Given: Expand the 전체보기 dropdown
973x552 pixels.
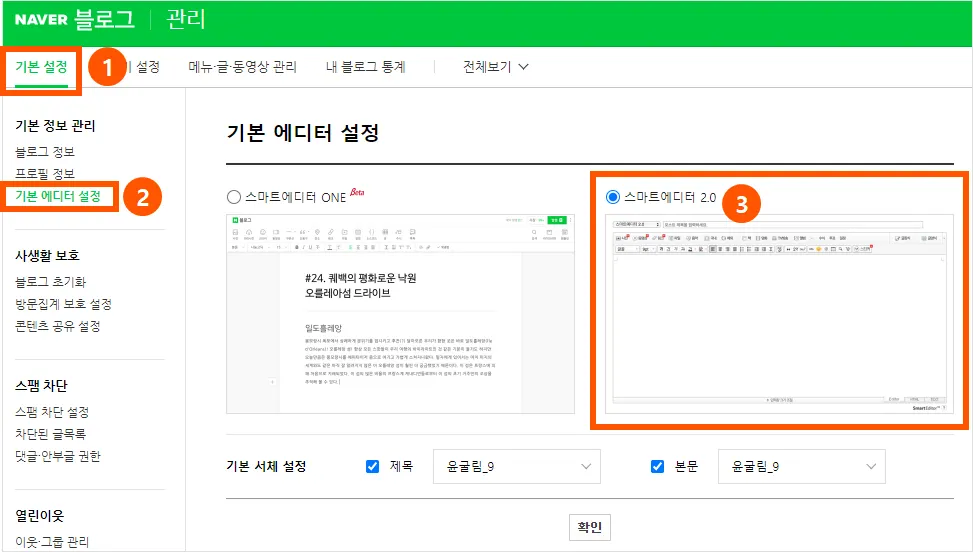Looking at the screenshot, I should point(496,67).
